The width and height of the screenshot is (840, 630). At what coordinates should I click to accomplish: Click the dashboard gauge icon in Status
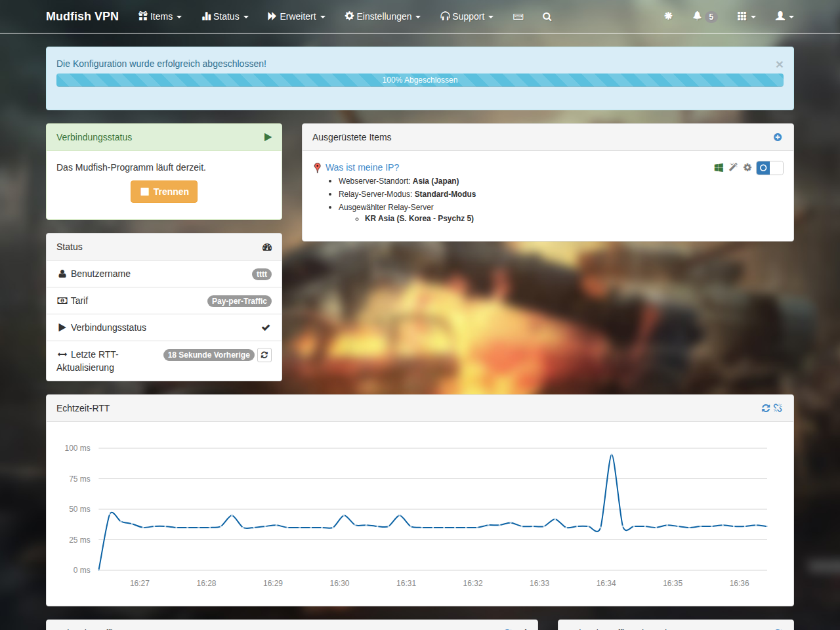(x=267, y=247)
